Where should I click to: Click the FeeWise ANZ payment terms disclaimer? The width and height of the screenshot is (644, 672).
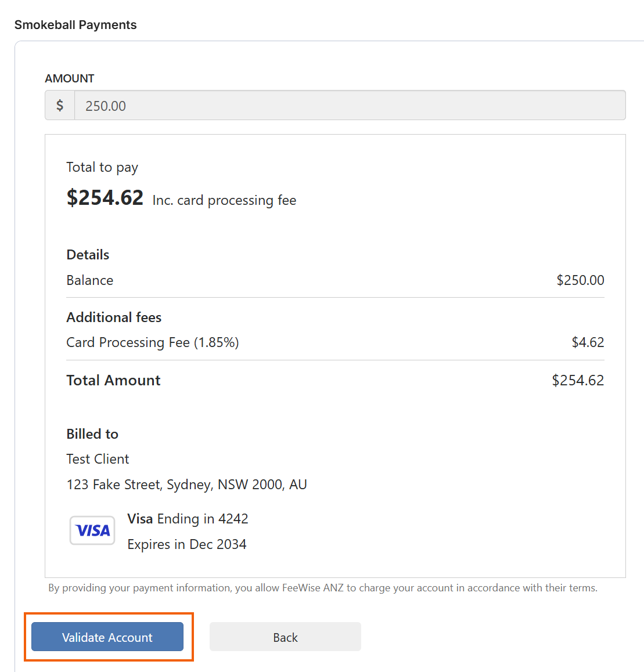tap(323, 588)
